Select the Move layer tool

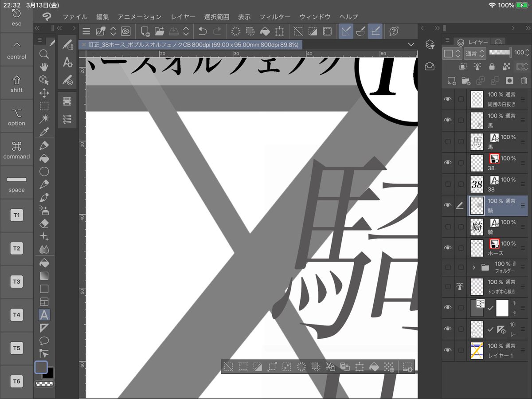[44, 93]
